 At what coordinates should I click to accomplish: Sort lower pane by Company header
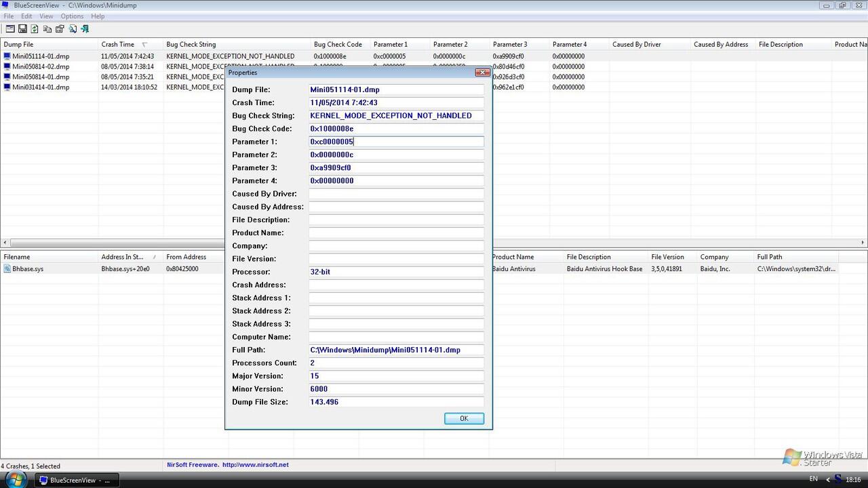click(726, 257)
